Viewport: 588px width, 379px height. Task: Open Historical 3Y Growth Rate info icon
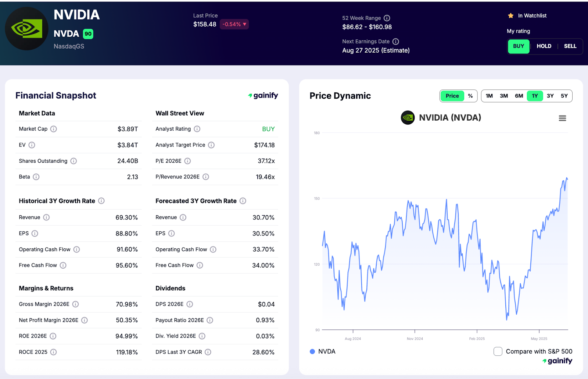(101, 201)
